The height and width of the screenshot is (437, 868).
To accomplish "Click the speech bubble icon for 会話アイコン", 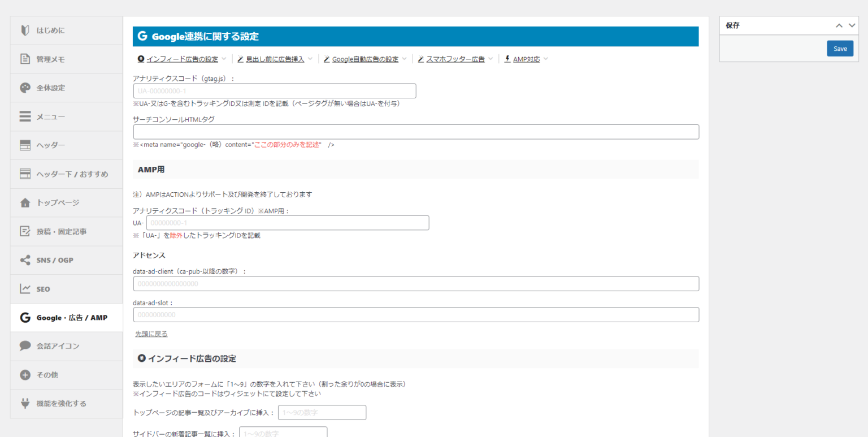I will (25, 346).
